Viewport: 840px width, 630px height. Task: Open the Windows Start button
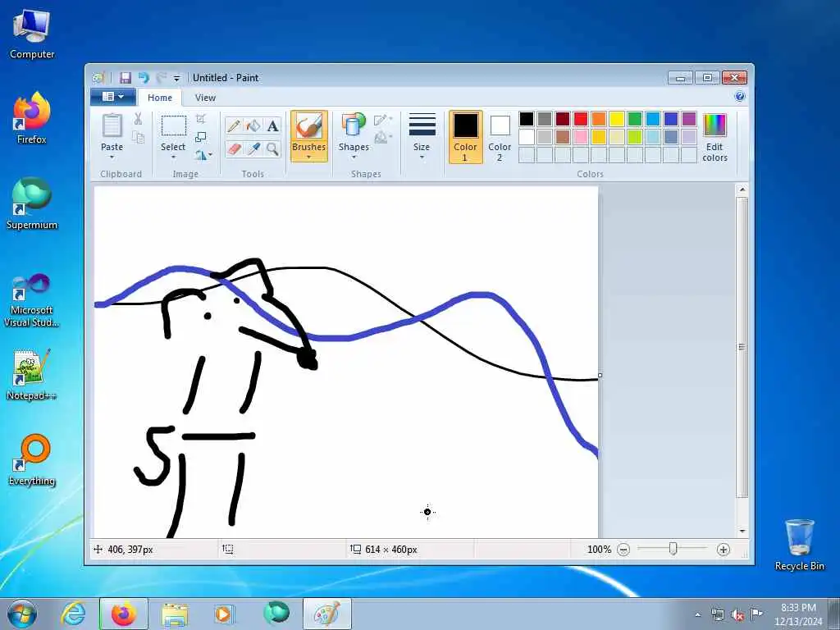22,614
